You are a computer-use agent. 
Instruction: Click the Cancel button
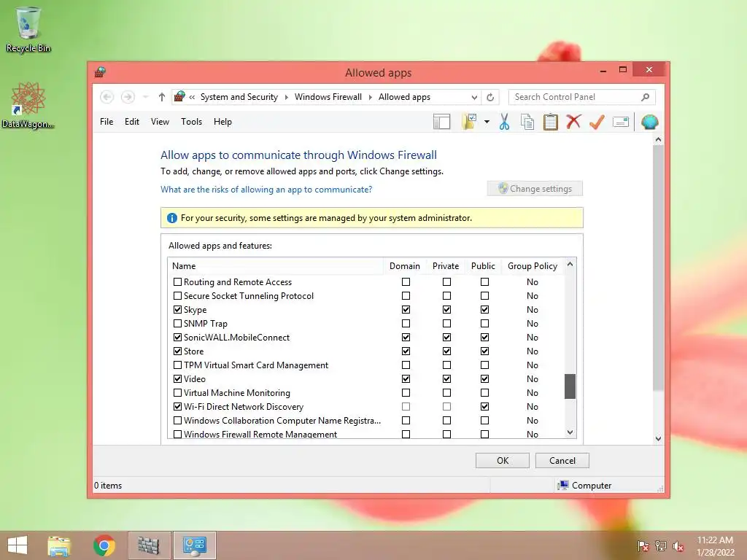coord(562,461)
